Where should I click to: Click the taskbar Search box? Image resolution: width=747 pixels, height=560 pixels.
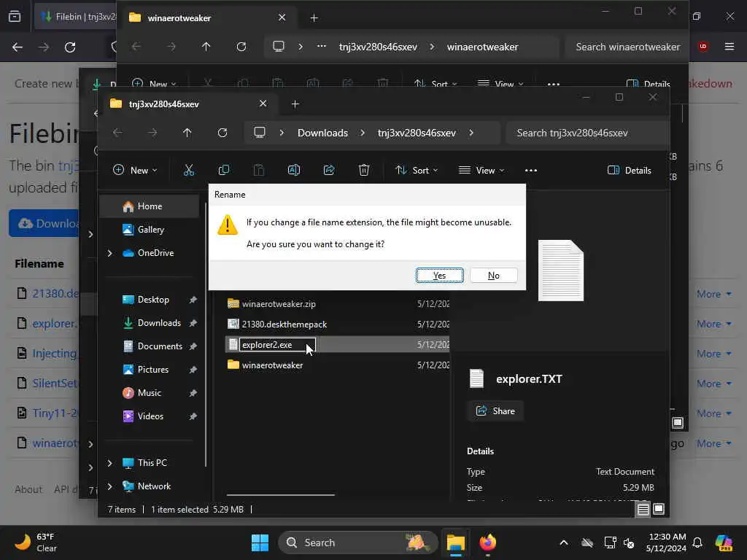click(x=357, y=542)
